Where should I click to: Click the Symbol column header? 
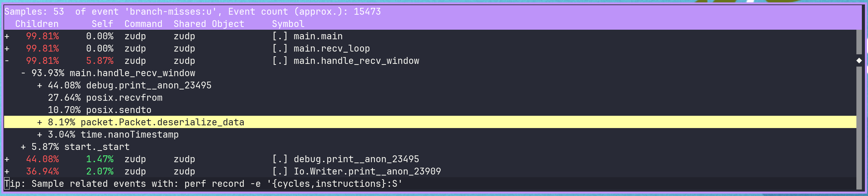[x=288, y=24]
